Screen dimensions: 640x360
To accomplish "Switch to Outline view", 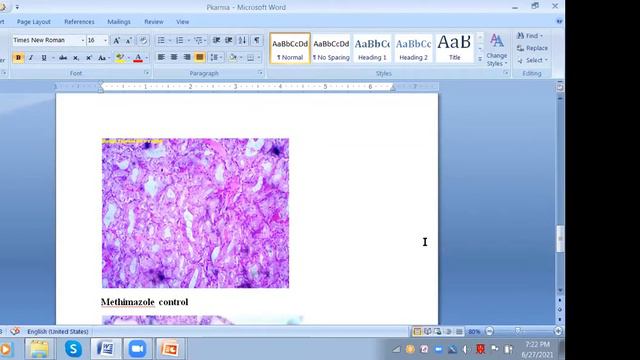I will (448, 331).
